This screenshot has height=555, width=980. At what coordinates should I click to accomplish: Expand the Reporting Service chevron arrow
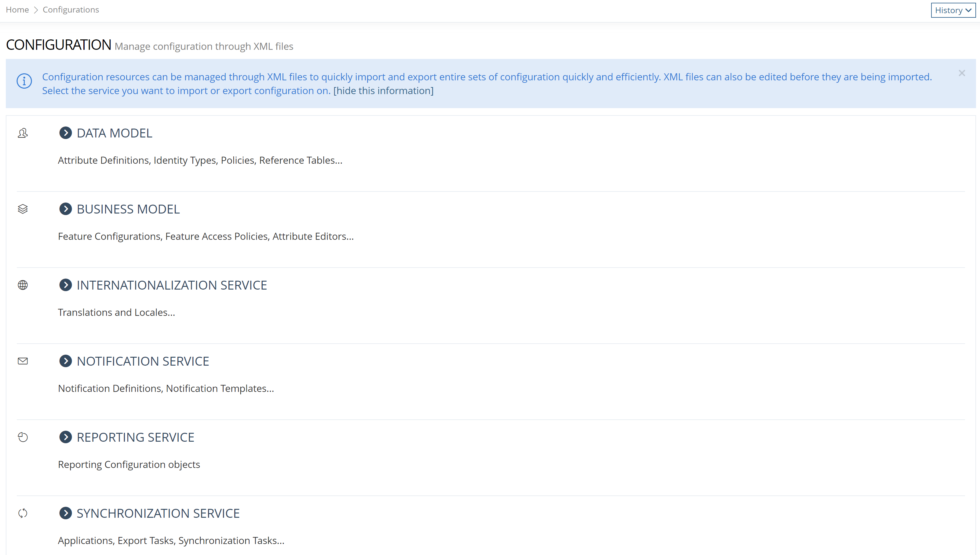(x=66, y=437)
